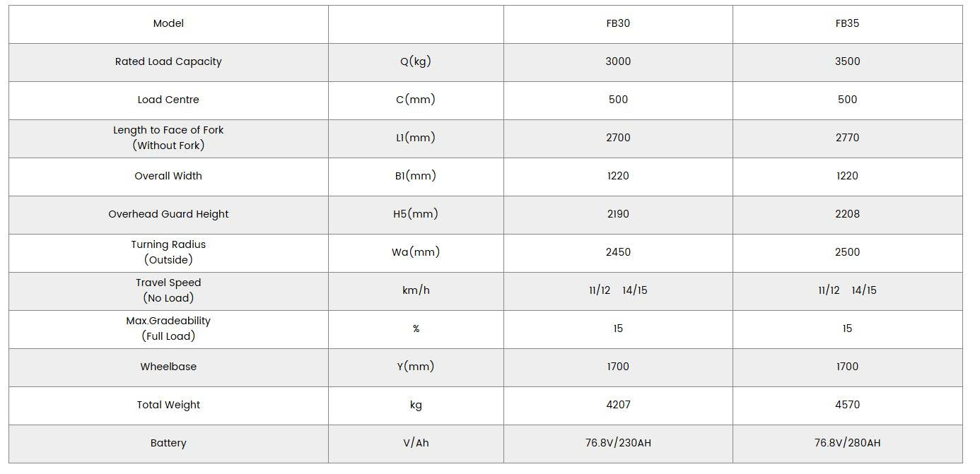This screenshot has height=474, width=980.
Task: Select the FB35 guard height 2208
Action: pyautogui.click(x=847, y=214)
